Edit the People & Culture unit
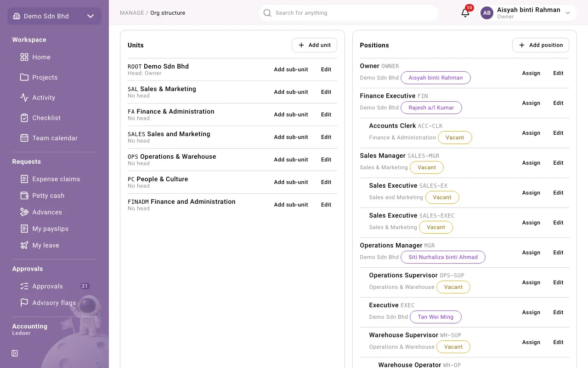 point(326,182)
